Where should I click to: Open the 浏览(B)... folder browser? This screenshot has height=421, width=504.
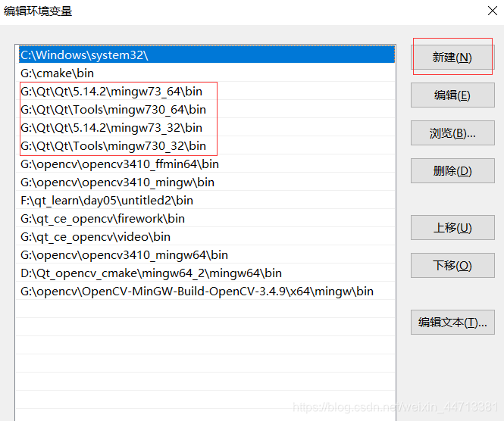click(x=452, y=133)
